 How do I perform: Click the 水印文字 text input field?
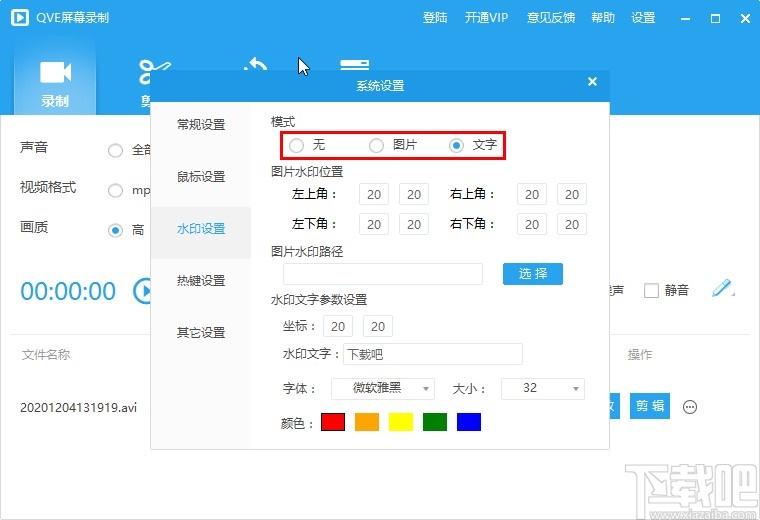click(x=432, y=354)
